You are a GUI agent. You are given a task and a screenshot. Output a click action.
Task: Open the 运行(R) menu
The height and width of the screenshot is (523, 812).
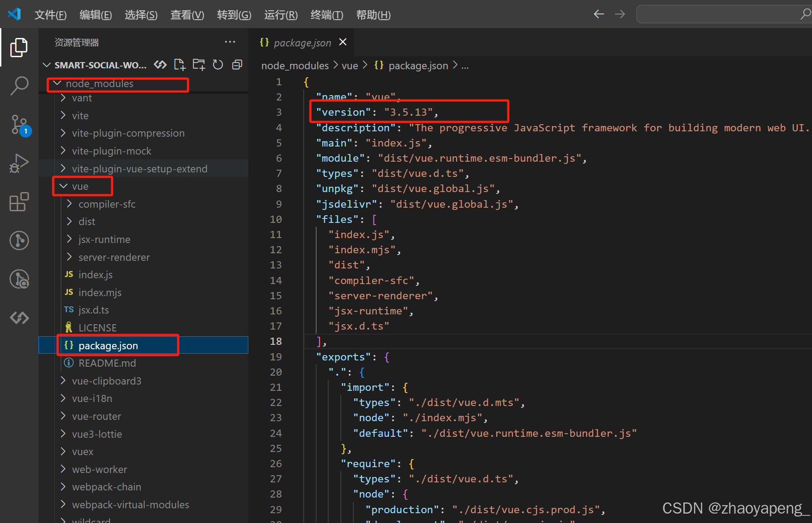pos(281,15)
